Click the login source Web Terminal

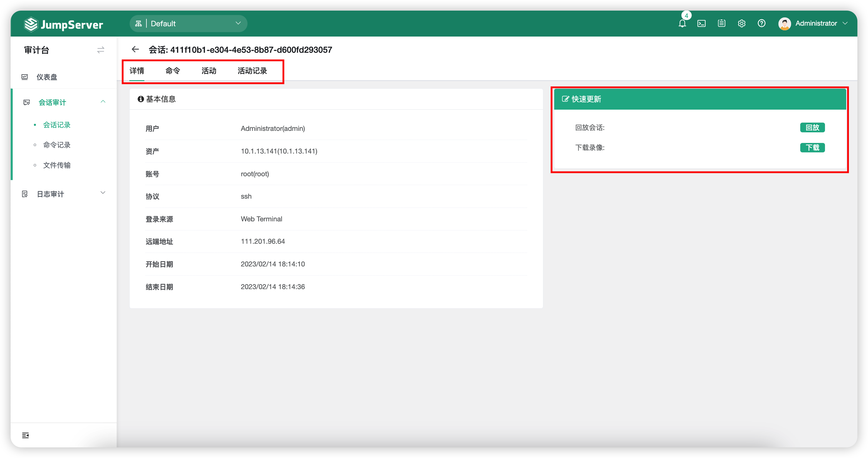(x=261, y=219)
